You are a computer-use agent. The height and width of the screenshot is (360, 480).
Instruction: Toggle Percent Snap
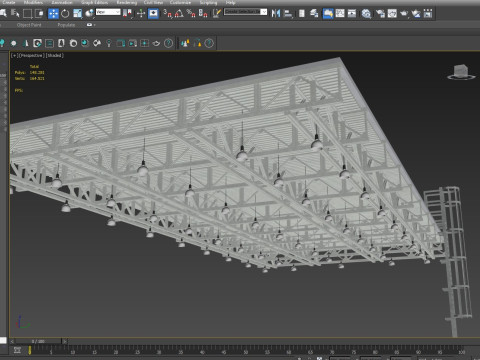click(191, 13)
